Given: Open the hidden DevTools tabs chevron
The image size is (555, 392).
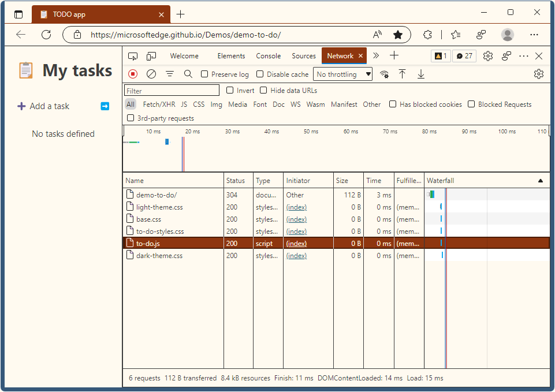Looking at the screenshot, I should click(x=376, y=55).
